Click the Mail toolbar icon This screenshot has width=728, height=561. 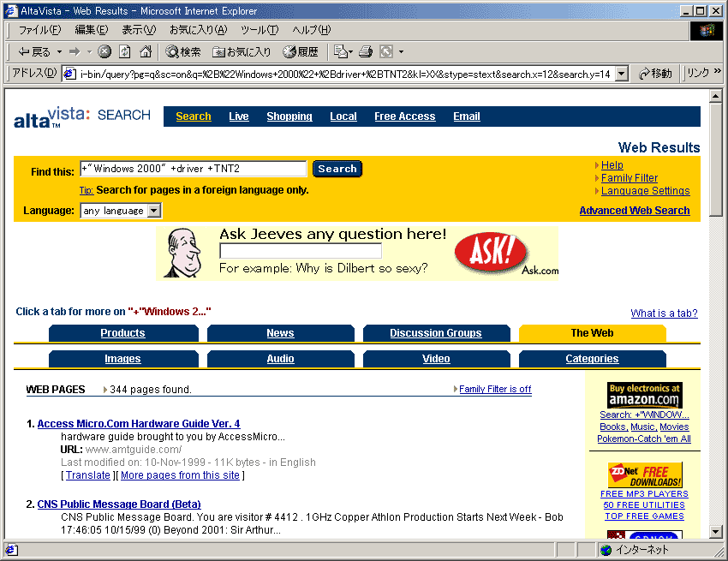click(x=341, y=51)
